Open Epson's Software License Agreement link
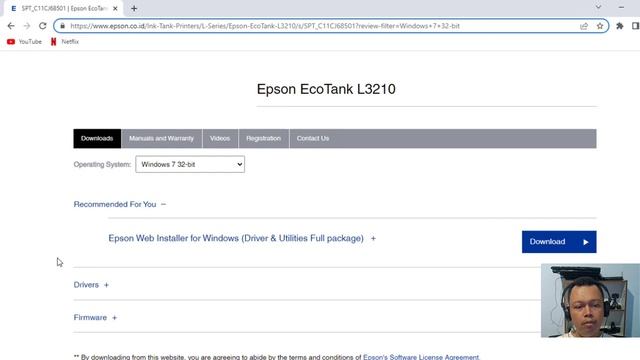 click(x=421, y=357)
